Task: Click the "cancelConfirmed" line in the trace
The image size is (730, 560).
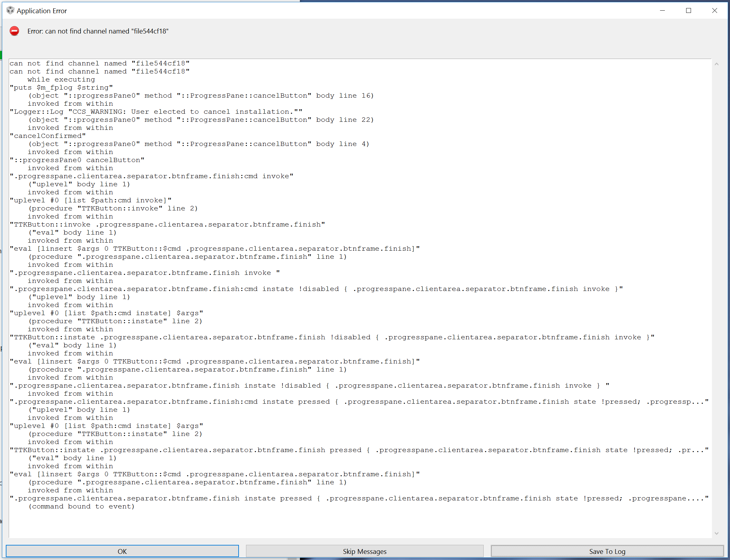Action: (48, 136)
